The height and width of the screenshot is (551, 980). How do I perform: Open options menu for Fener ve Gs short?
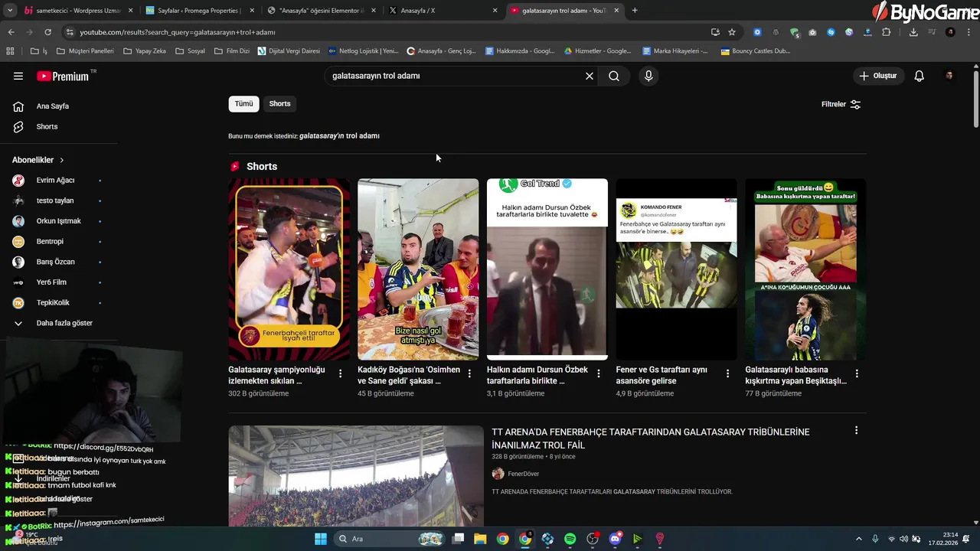[728, 373]
